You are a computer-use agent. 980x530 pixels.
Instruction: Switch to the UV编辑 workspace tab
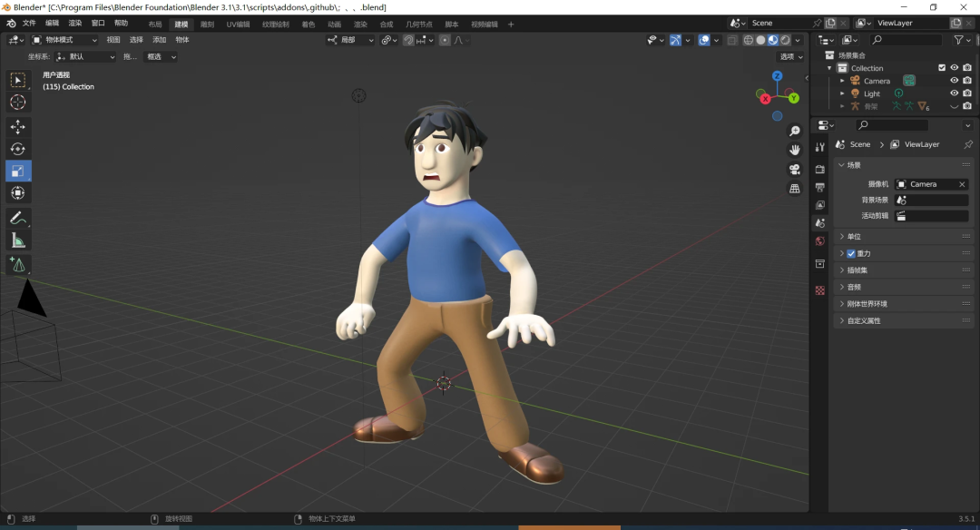coord(238,25)
